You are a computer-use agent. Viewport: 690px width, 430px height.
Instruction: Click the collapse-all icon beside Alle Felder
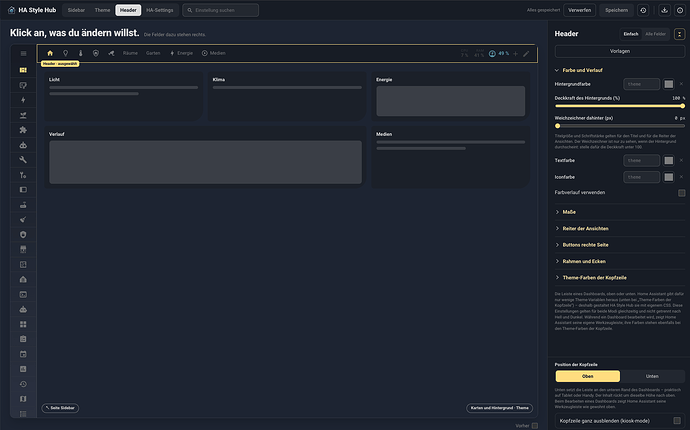(679, 34)
